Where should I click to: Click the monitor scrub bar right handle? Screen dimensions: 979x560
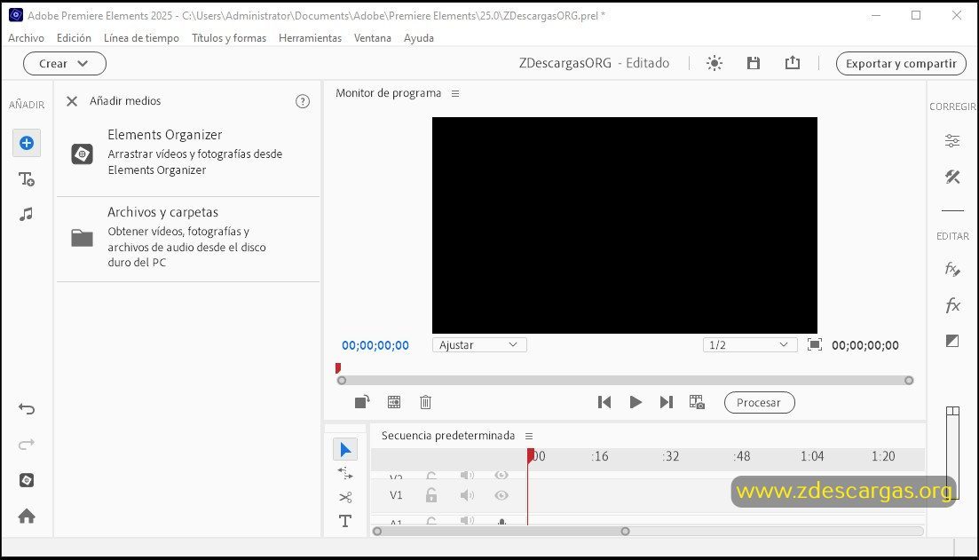point(909,380)
